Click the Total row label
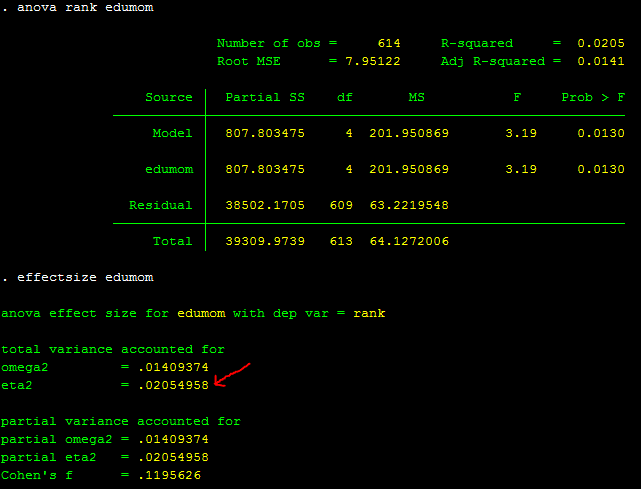This screenshot has height=489, width=641. click(x=172, y=241)
